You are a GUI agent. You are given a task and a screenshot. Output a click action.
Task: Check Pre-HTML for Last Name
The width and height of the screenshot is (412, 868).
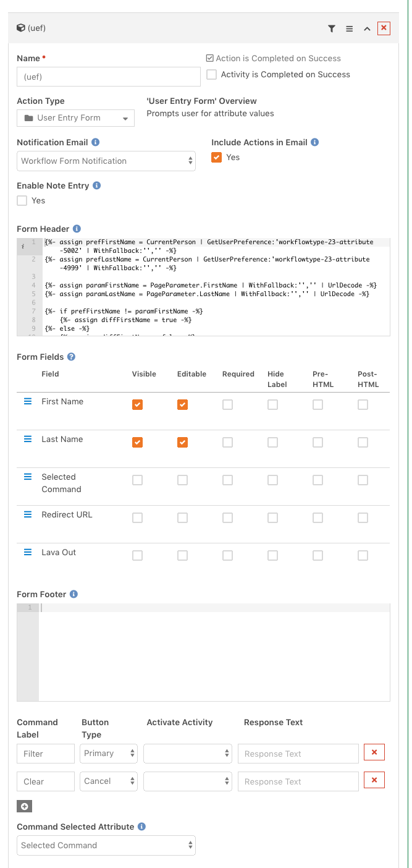point(317,442)
